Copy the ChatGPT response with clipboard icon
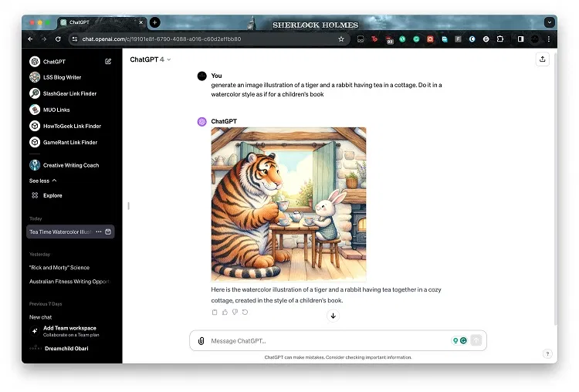 tap(215, 312)
